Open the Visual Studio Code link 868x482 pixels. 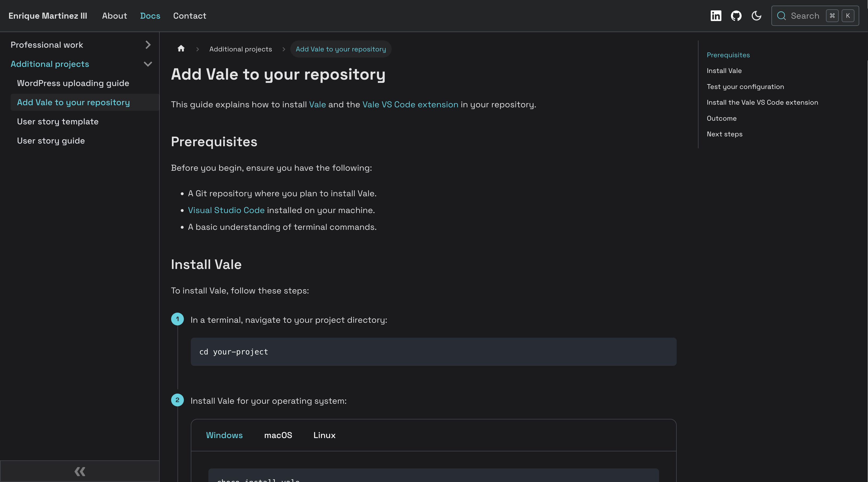pyautogui.click(x=226, y=210)
